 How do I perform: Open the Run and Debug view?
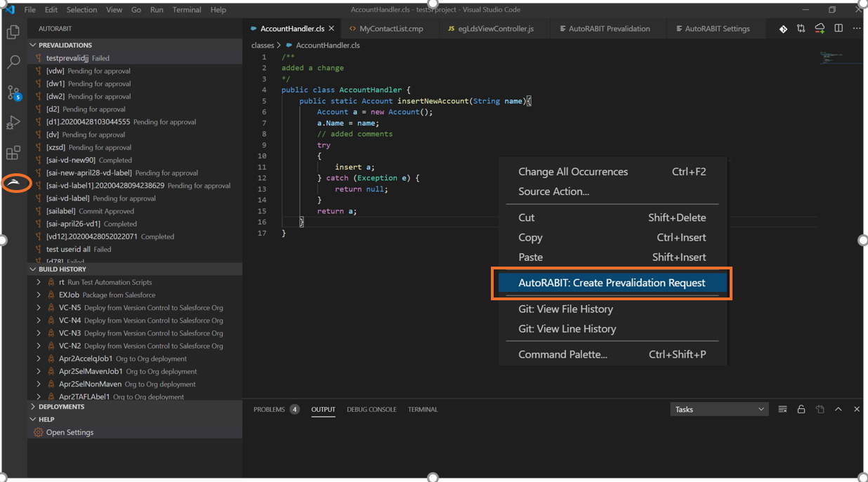click(13, 123)
